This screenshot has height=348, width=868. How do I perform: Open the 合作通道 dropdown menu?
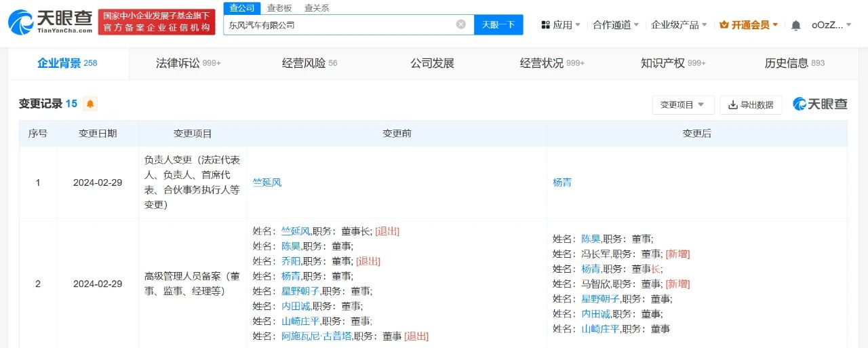click(616, 25)
